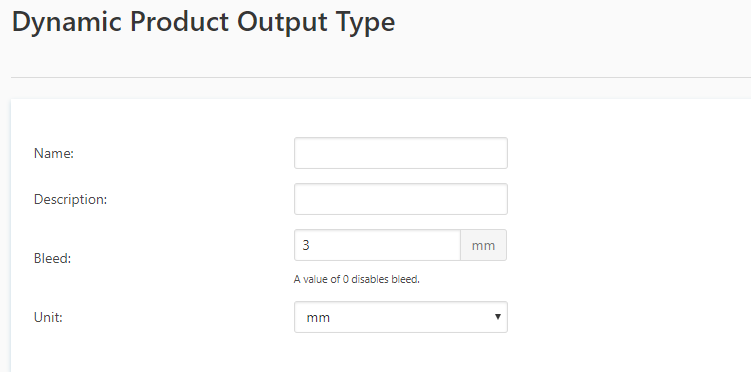The width and height of the screenshot is (751, 372).
Task: Select the Bleed: label
Action: click(x=52, y=259)
